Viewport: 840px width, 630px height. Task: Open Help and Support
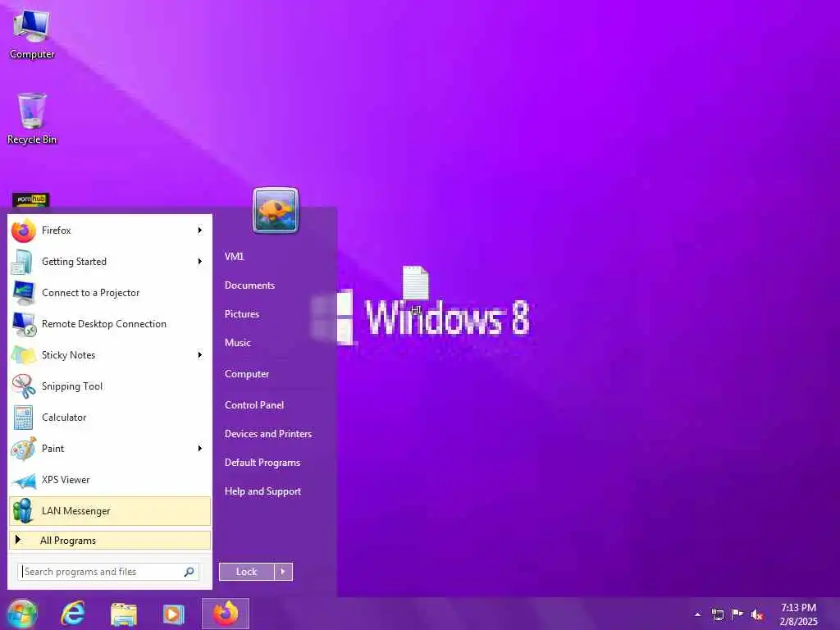(262, 491)
